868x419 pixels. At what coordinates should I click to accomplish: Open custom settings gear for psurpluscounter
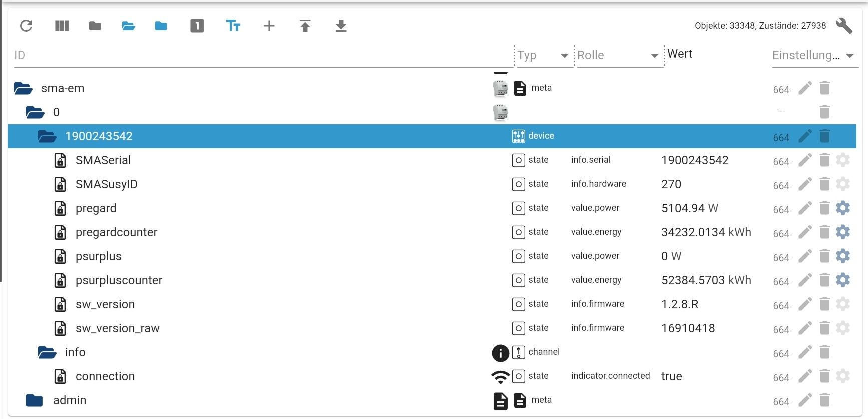843,280
